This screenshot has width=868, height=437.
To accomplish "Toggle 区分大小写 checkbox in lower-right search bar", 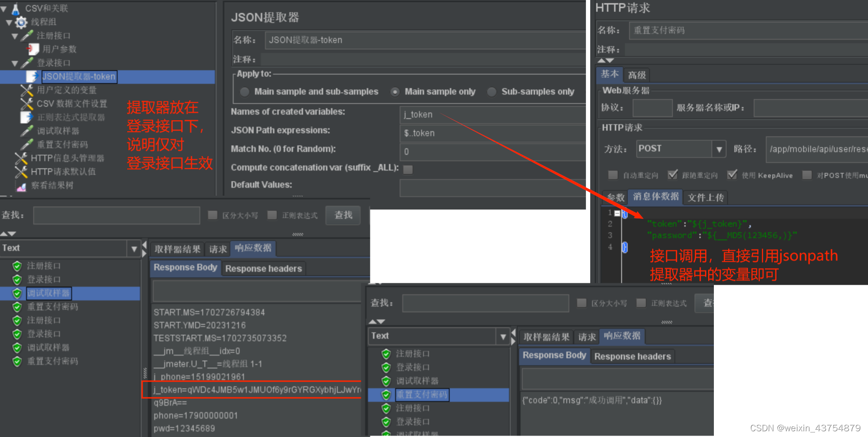I will (582, 303).
